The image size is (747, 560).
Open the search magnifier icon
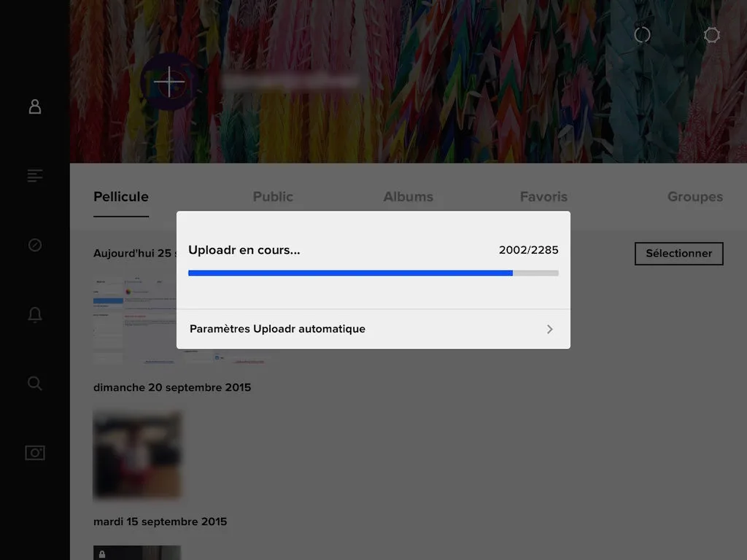(x=35, y=384)
